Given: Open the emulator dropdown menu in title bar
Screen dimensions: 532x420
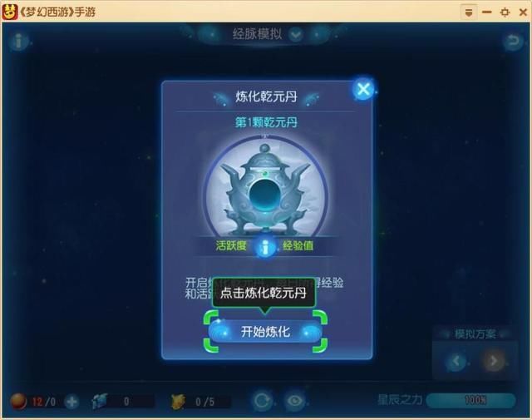Looking at the screenshot, I should point(469,12).
